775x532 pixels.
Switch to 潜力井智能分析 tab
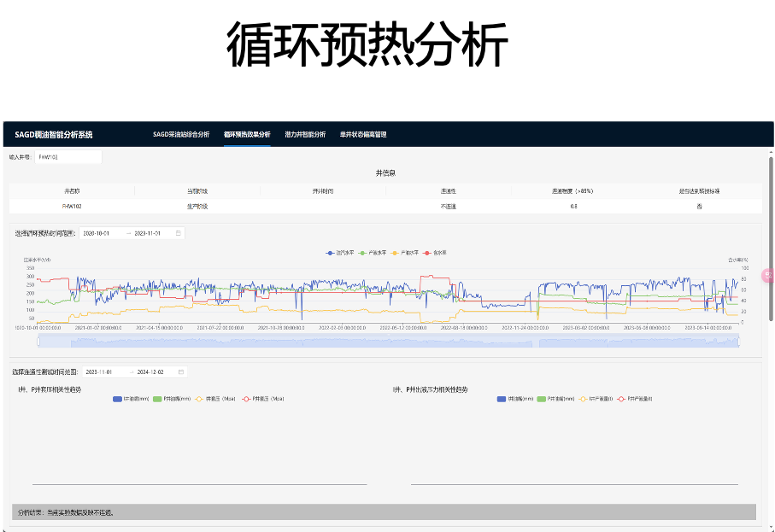point(305,134)
